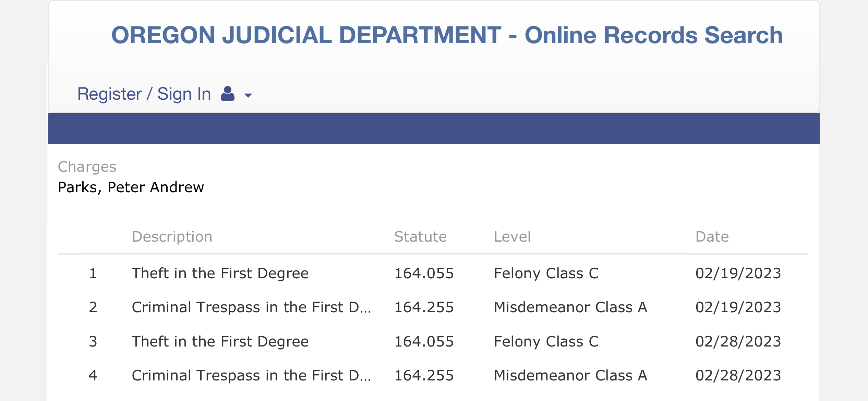Sort by the Description column header
The height and width of the screenshot is (401, 868).
pyautogui.click(x=172, y=236)
